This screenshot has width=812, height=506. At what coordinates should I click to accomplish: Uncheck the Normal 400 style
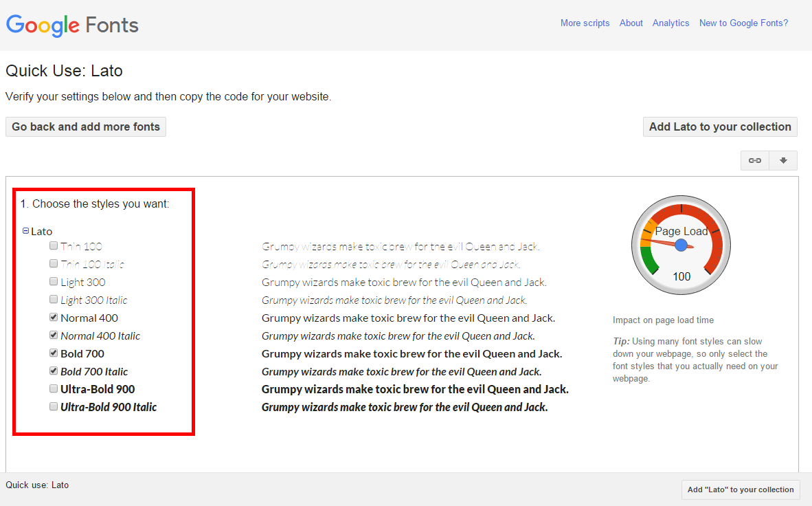coord(54,318)
